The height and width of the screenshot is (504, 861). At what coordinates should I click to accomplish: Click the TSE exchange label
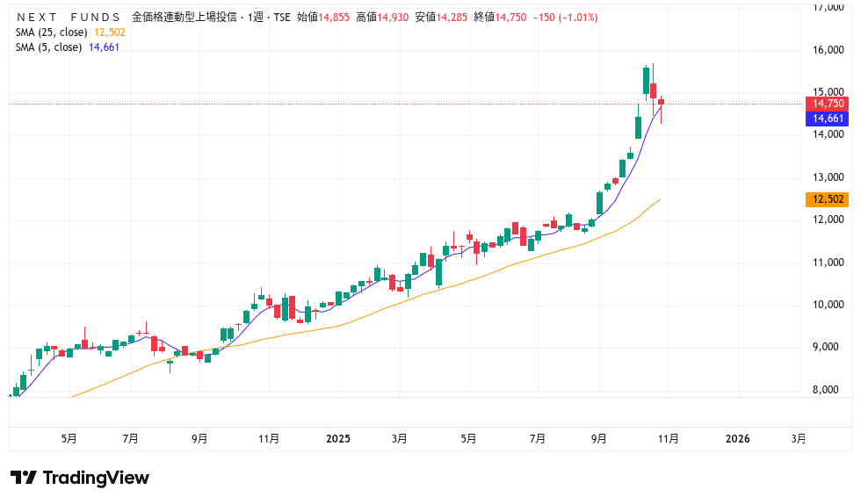click(281, 17)
